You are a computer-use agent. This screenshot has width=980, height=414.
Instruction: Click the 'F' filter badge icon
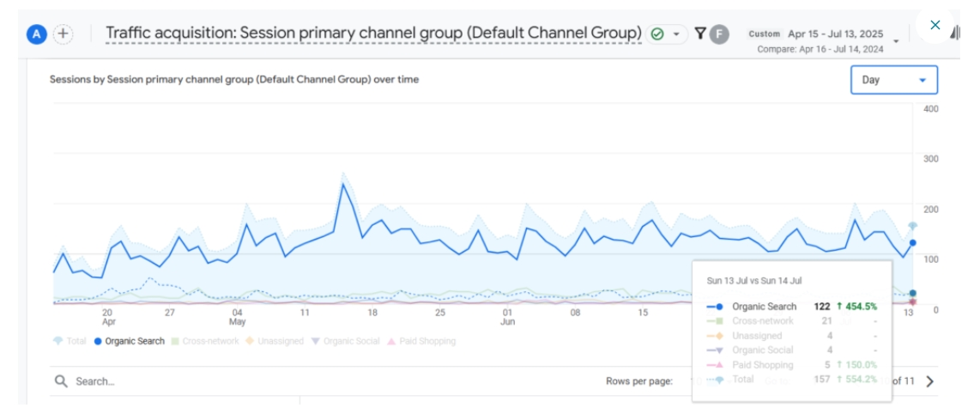[719, 34]
